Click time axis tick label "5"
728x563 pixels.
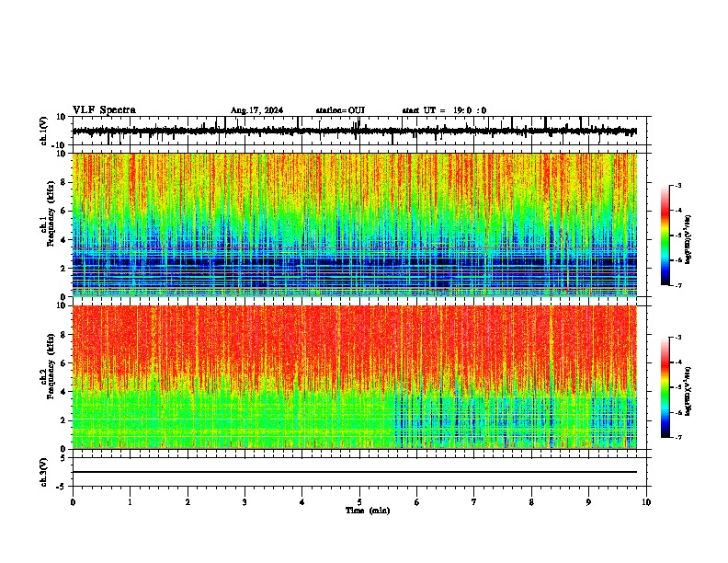tap(359, 502)
